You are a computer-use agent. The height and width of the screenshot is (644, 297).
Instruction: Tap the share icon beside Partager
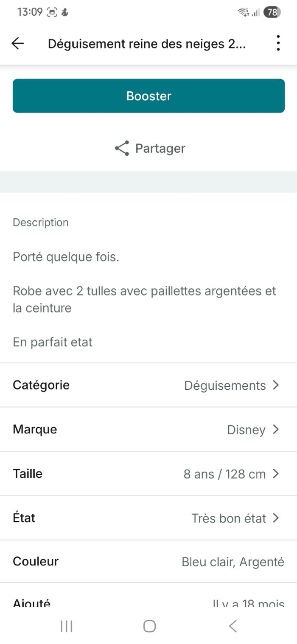(x=122, y=148)
